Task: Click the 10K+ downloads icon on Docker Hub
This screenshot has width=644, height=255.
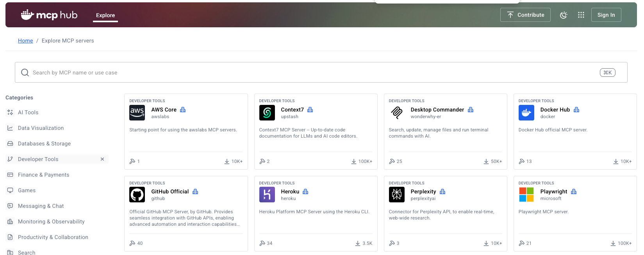Action: tap(616, 161)
